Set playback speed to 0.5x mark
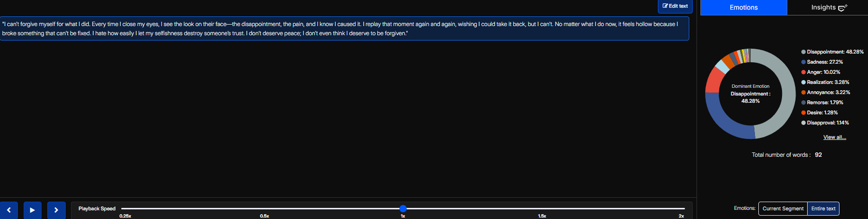The image size is (868, 219). pyautogui.click(x=264, y=216)
